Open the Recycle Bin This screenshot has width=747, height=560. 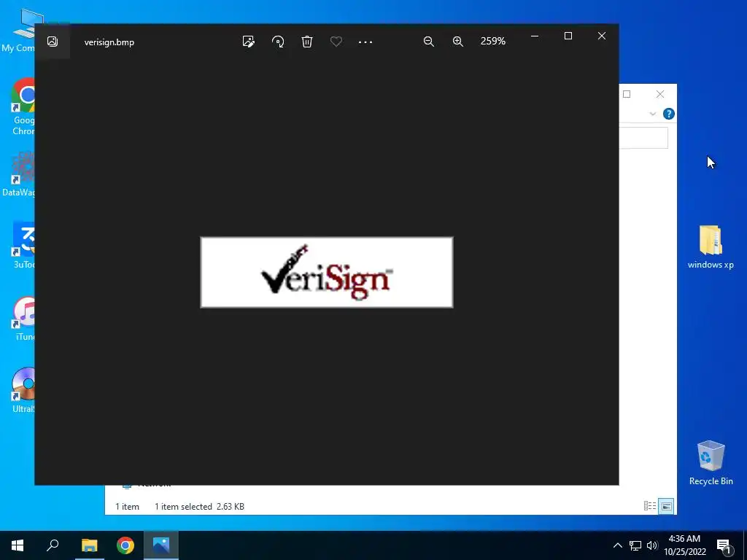coord(711,463)
